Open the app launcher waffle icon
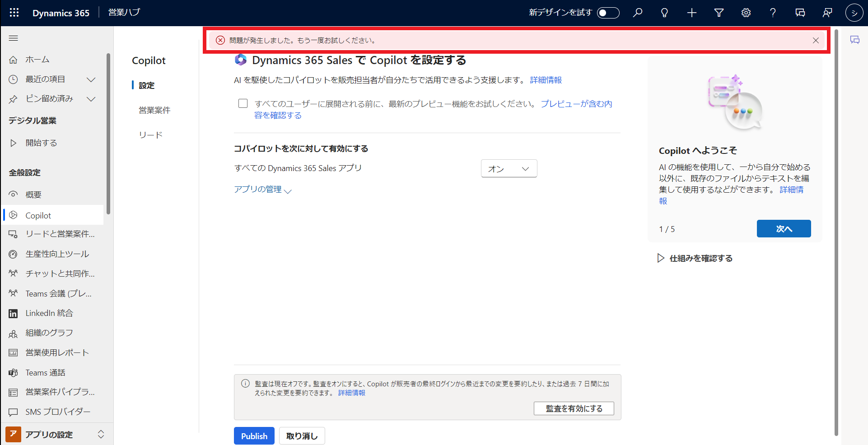 (14, 13)
